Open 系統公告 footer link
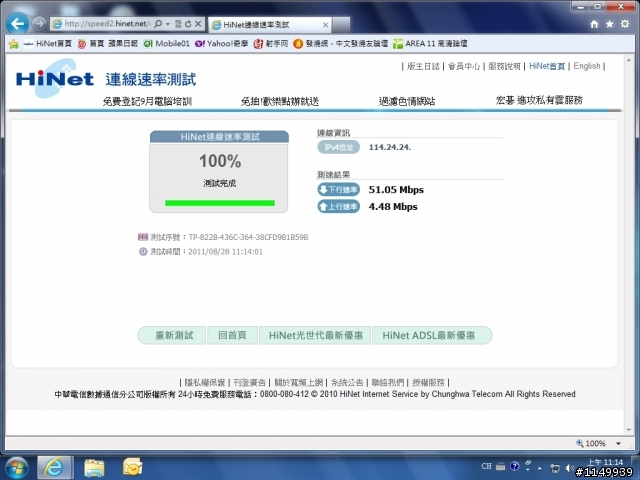 [x=347, y=382]
